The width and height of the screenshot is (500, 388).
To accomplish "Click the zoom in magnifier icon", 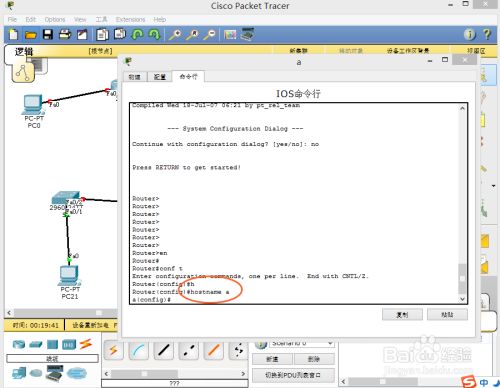I will point(175,34).
